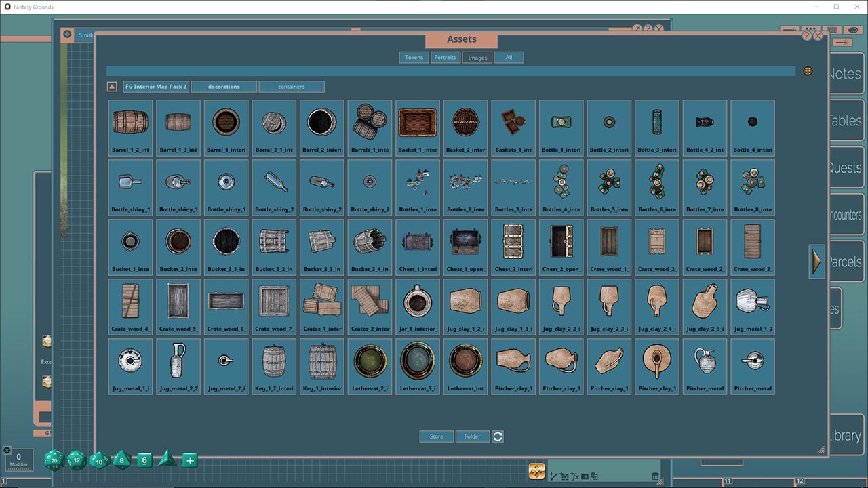868x488 pixels.
Task: Click the up-arrow to go to parent folder
Action: point(111,86)
